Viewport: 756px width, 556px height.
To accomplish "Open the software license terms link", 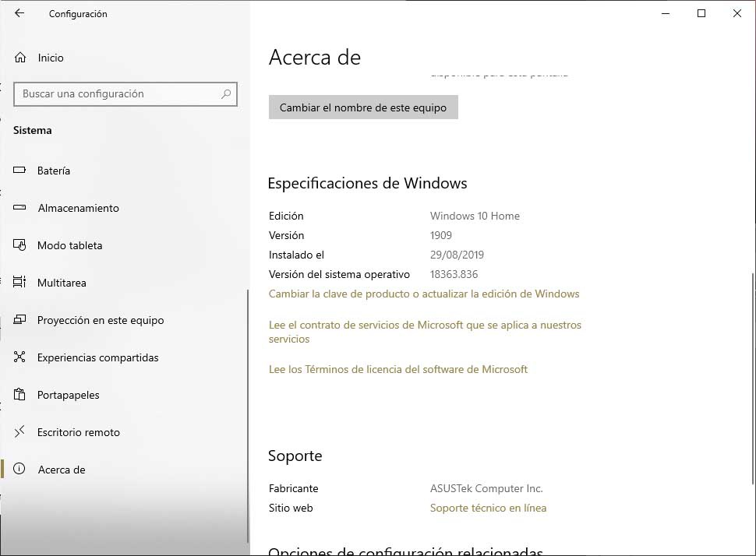I will click(x=398, y=368).
